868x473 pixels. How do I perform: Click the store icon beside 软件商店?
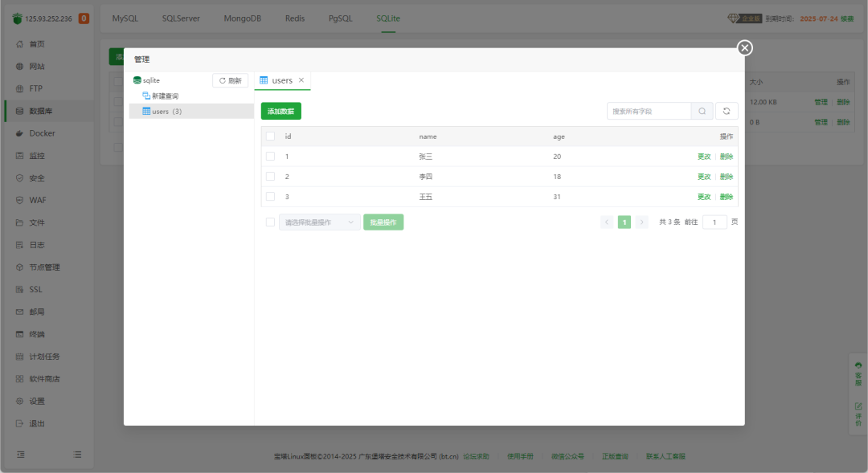coord(19,379)
